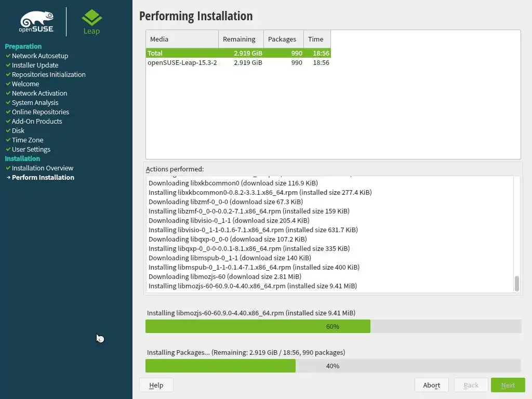
Task: Click the Installation Overview step
Action: point(43,168)
